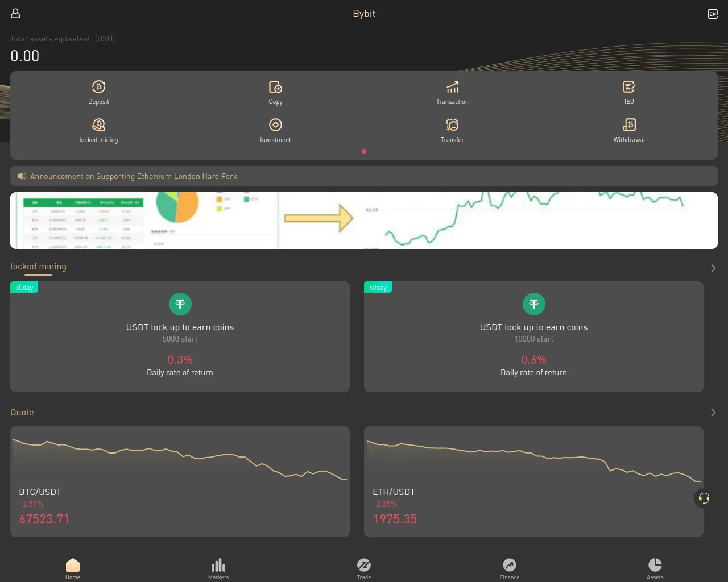Expand the locked mining section arrow
The height and width of the screenshot is (582, 728).
coord(713,268)
